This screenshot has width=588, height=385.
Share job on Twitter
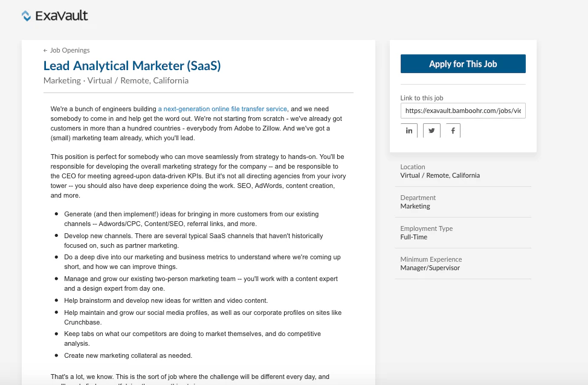431,131
